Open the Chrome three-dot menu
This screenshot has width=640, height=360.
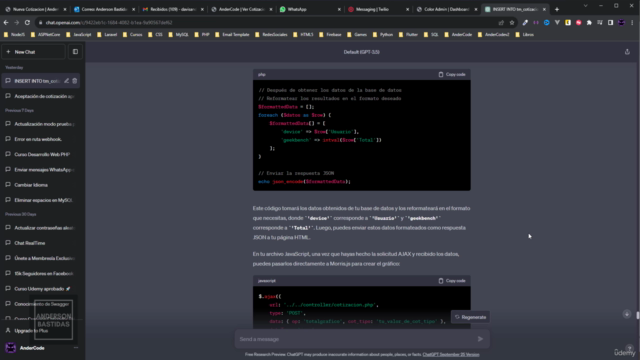[x=632, y=22]
